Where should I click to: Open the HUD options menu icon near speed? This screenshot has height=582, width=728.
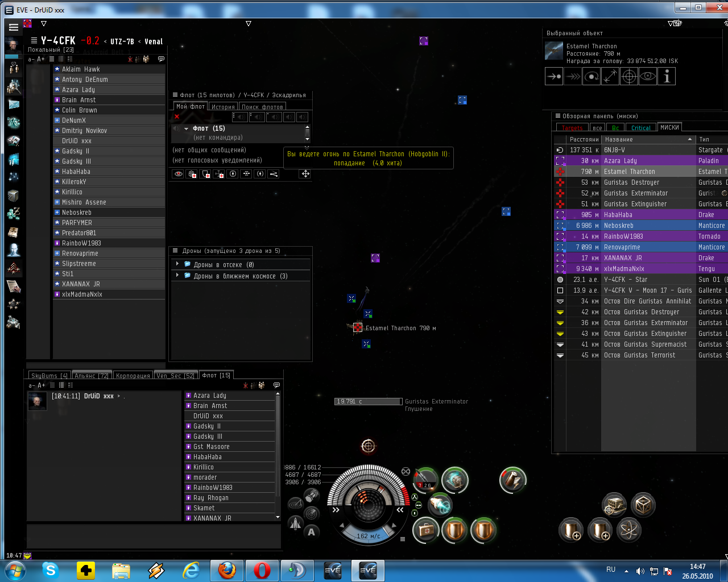pyautogui.click(x=403, y=539)
